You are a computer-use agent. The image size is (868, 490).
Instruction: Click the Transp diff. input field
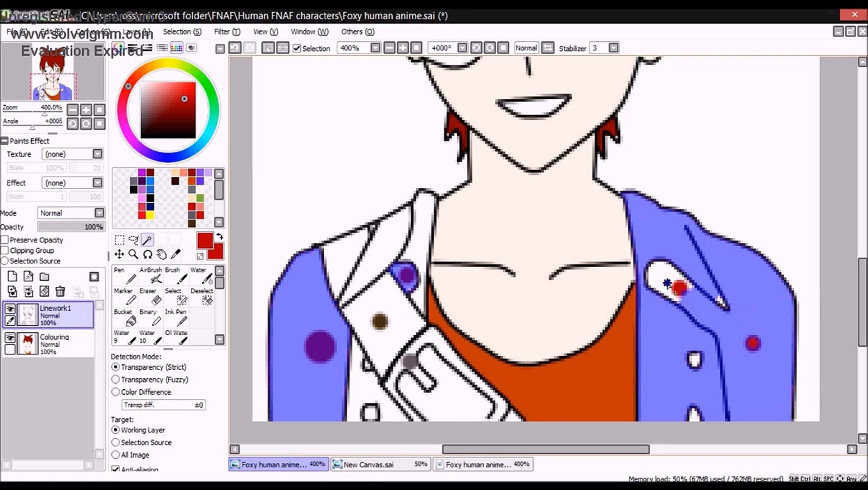point(163,405)
